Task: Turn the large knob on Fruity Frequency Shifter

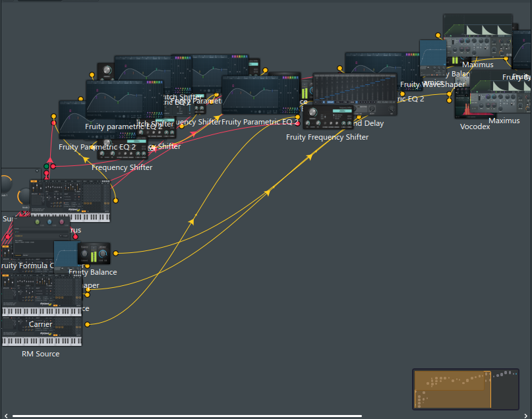Action: 312,112
